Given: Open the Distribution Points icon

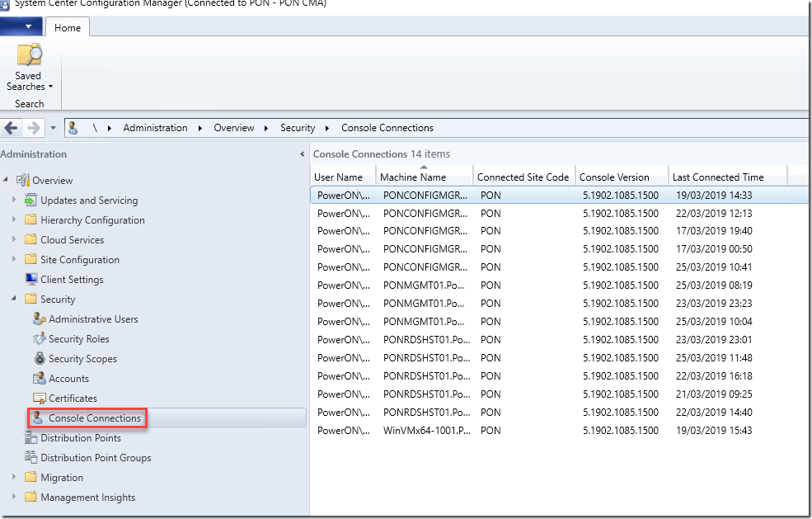Looking at the screenshot, I should [31, 438].
